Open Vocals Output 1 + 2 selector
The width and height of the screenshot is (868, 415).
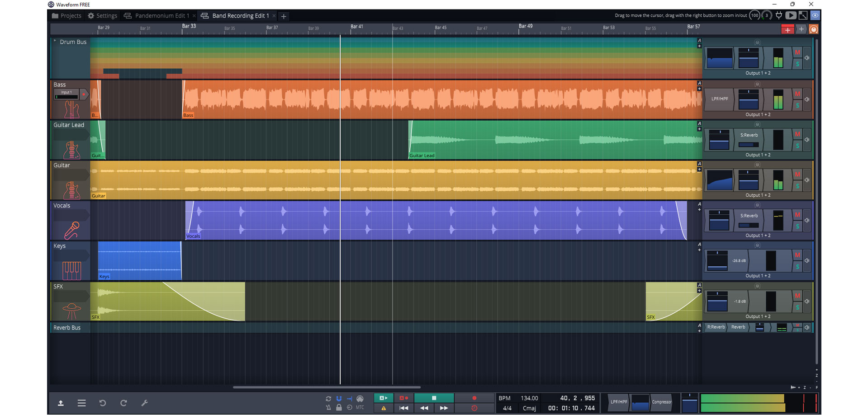(758, 236)
